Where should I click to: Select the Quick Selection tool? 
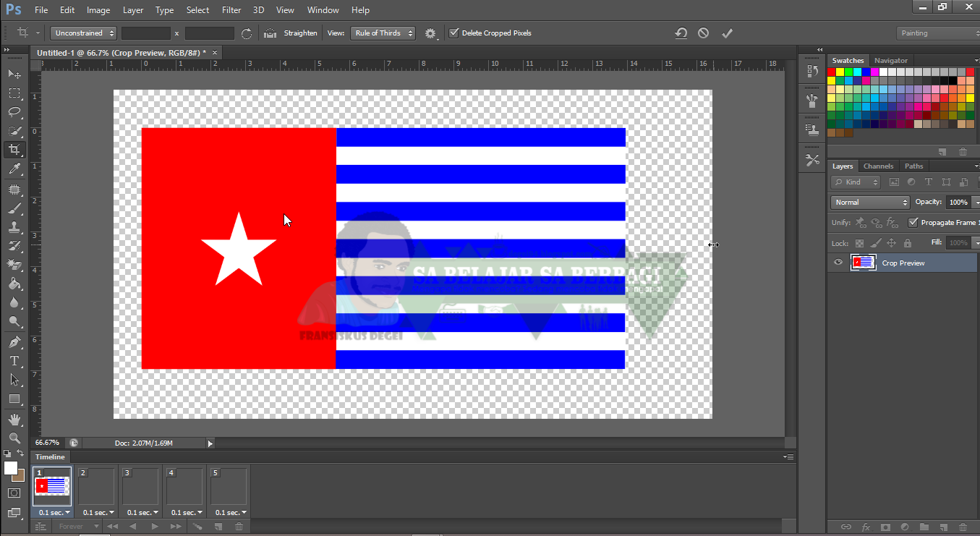point(14,131)
